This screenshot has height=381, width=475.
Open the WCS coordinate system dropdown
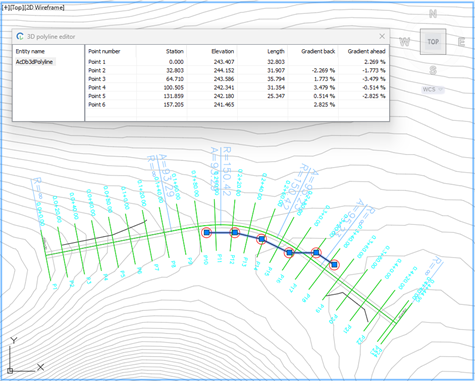point(433,89)
